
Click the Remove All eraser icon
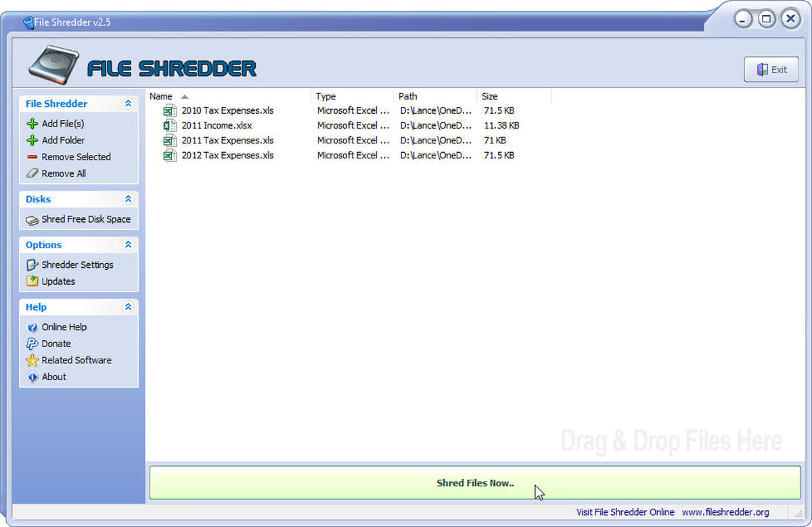tap(33, 173)
